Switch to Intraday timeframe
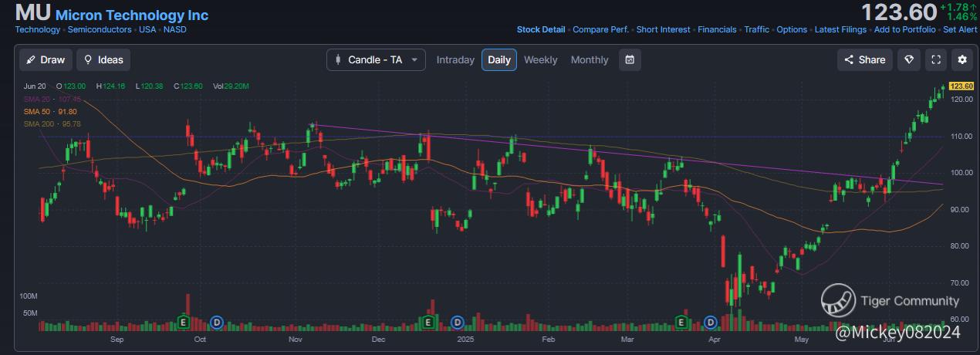The width and height of the screenshot is (980, 355). coord(455,59)
